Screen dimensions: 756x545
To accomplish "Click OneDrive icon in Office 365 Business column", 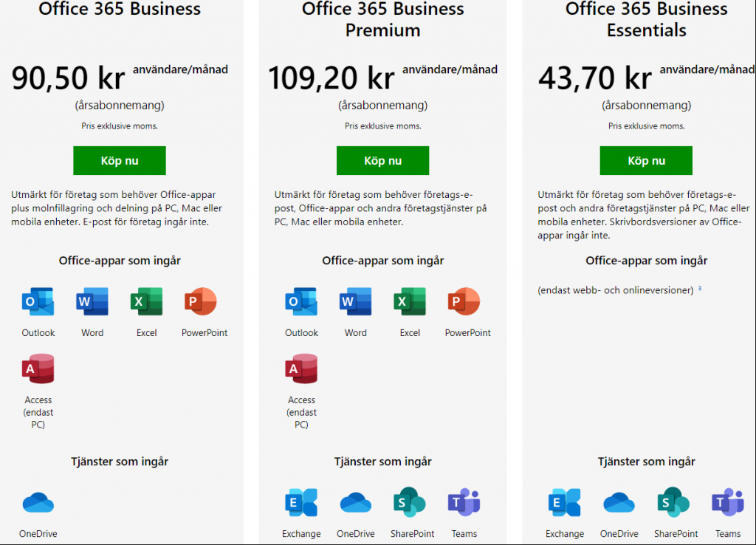I will pyautogui.click(x=38, y=503).
